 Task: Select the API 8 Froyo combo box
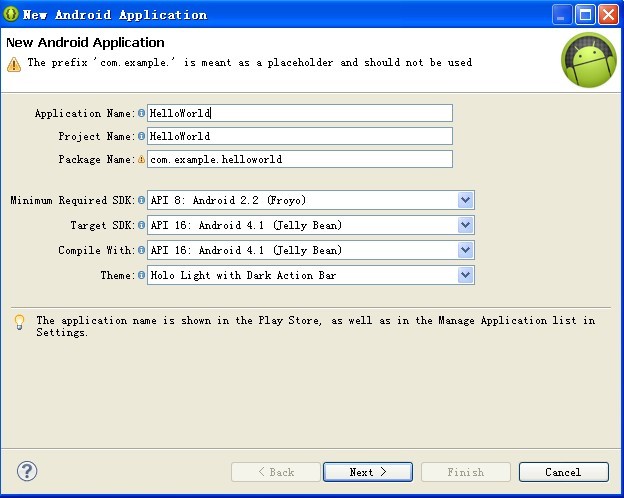tap(311, 200)
